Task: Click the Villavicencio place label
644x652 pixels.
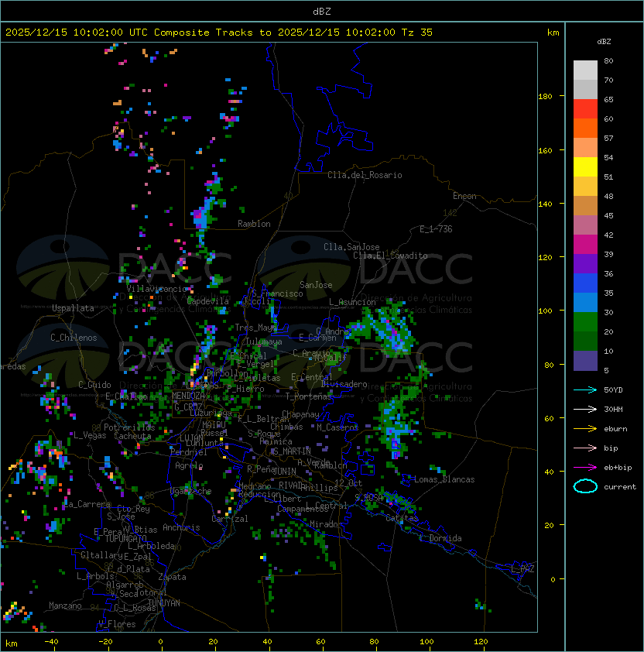Action: pos(156,289)
